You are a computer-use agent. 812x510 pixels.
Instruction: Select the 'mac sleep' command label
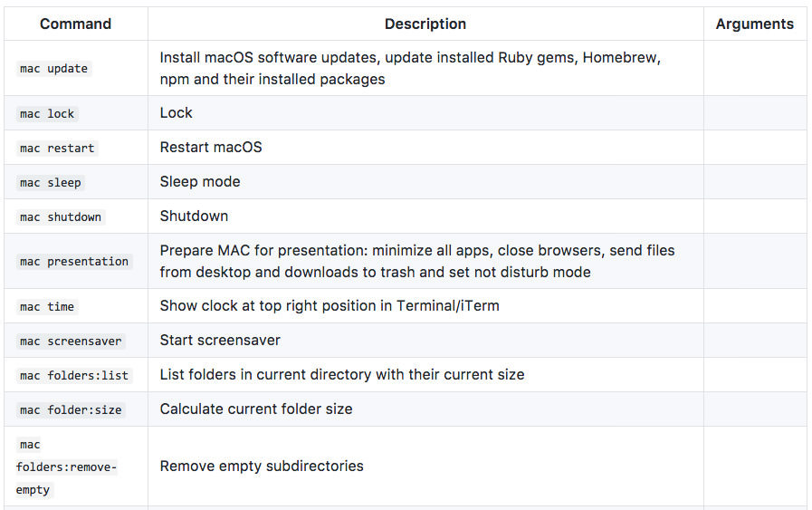click(x=51, y=183)
